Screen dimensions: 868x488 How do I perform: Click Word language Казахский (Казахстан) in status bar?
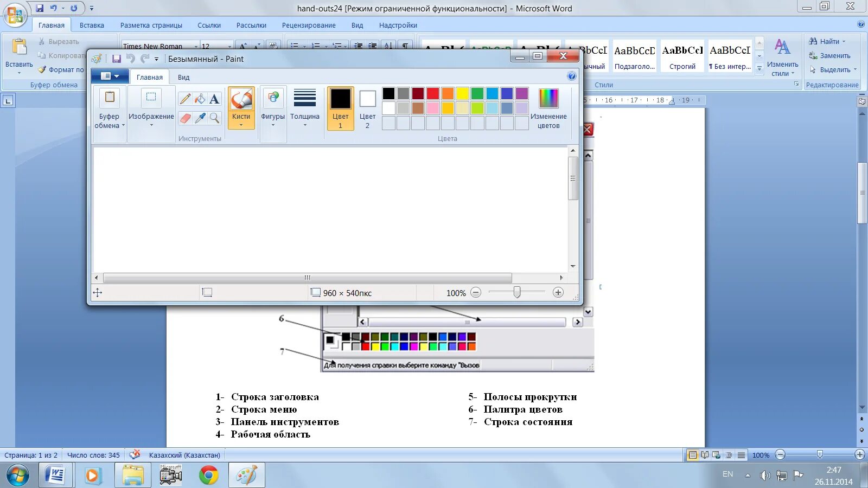coord(184,455)
